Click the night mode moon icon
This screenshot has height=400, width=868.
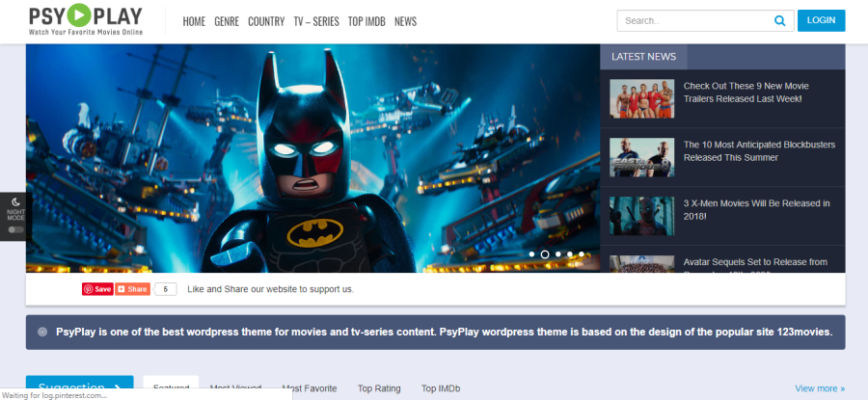(x=15, y=202)
